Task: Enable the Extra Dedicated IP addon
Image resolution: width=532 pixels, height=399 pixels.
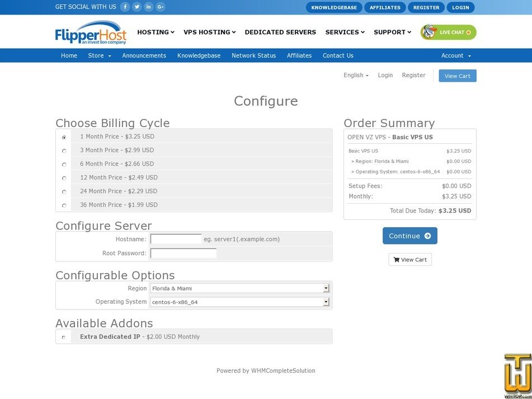Action: [63, 336]
